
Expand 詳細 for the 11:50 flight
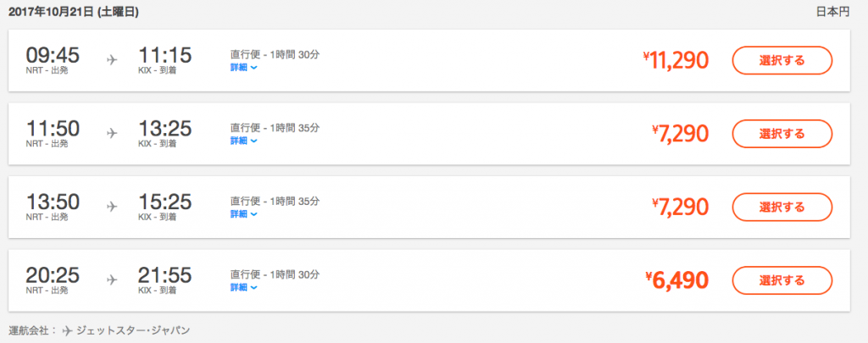(243, 141)
